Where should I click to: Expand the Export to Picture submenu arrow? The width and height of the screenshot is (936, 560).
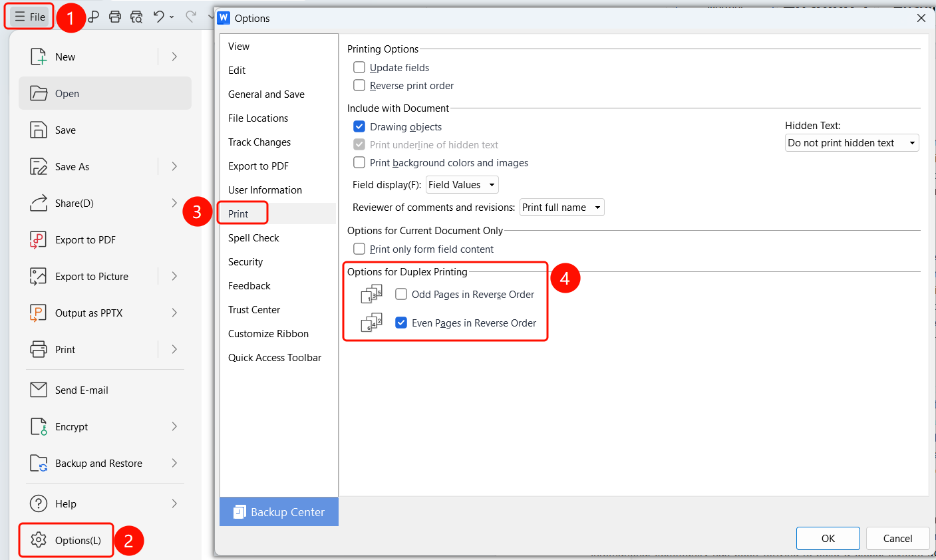point(174,277)
